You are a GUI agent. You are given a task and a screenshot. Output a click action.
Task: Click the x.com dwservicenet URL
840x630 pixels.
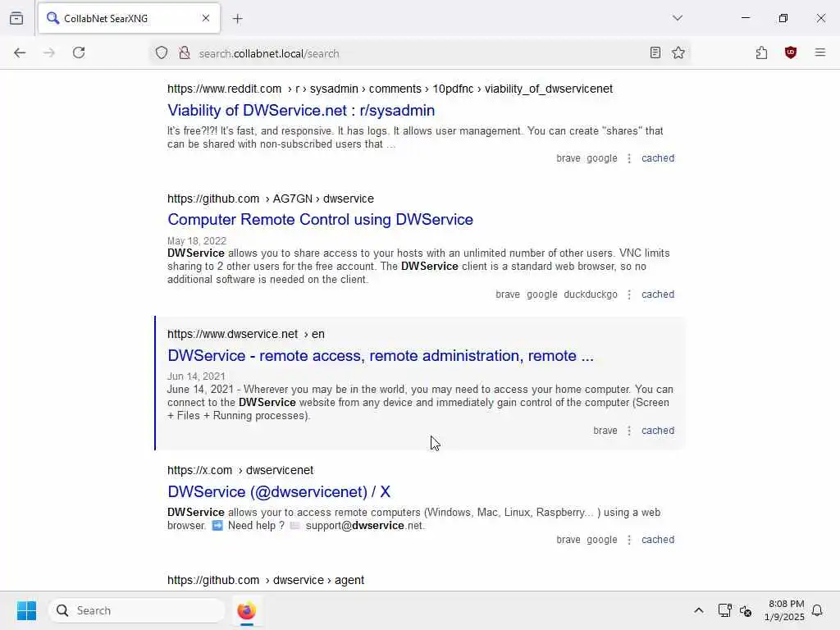click(240, 470)
